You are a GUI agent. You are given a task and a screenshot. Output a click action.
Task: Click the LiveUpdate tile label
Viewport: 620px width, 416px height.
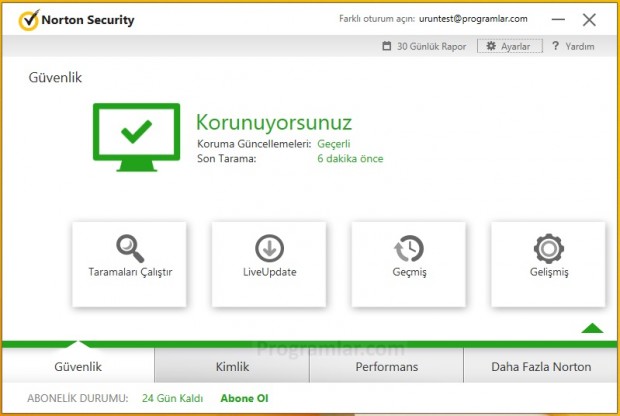pos(269,272)
